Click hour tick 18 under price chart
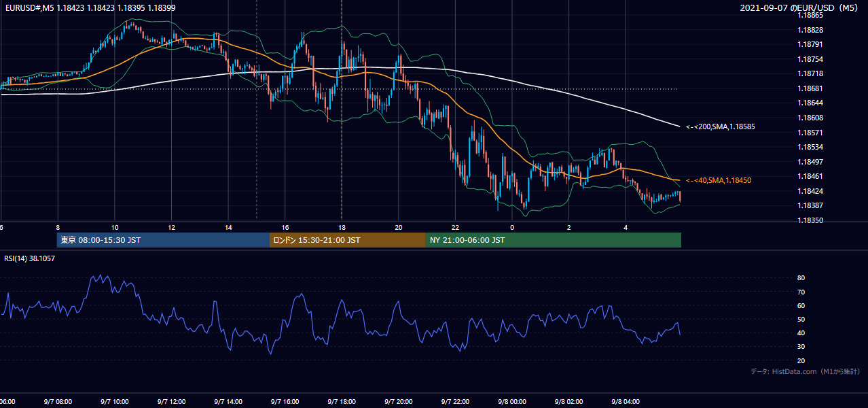868x408 pixels. pyautogui.click(x=342, y=228)
